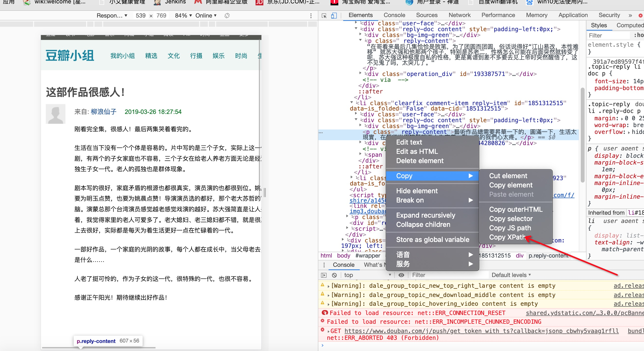Screen dimensions: 644x351
Task: Toggle the console sidebar icon
Action: pos(324,275)
